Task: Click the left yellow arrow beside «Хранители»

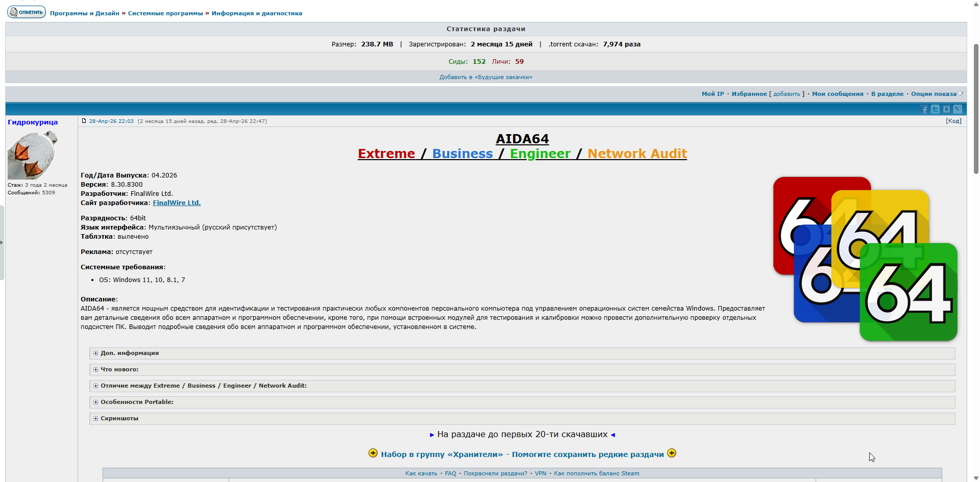Action: (373, 453)
